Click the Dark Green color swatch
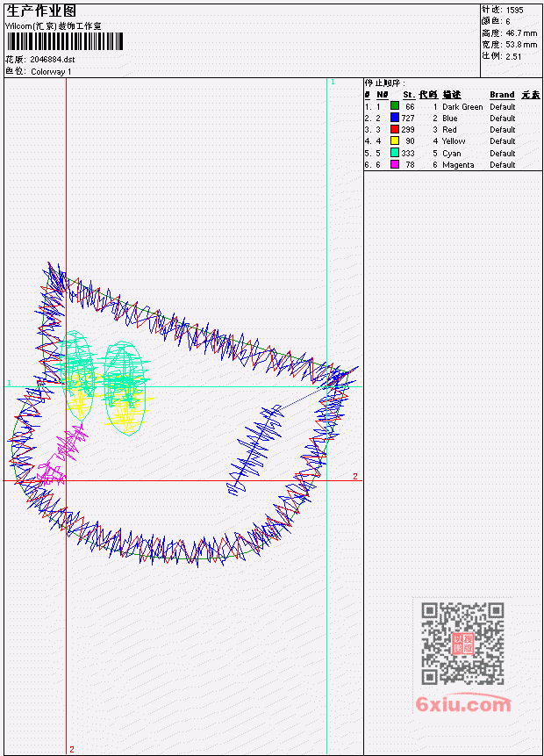544x756 pixels. [395, 106]
